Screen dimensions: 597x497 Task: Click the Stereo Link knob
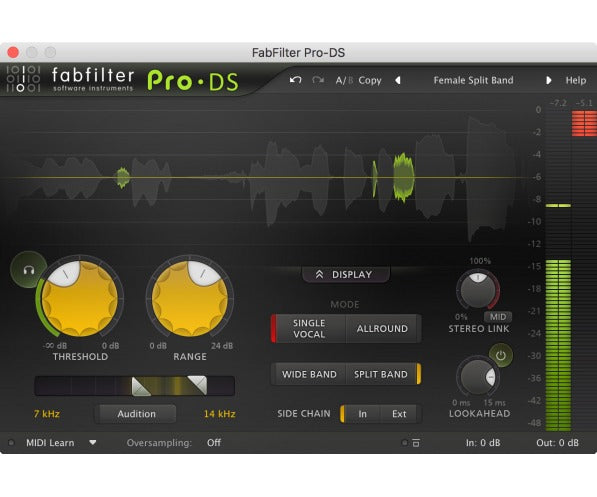click(478, 290)
